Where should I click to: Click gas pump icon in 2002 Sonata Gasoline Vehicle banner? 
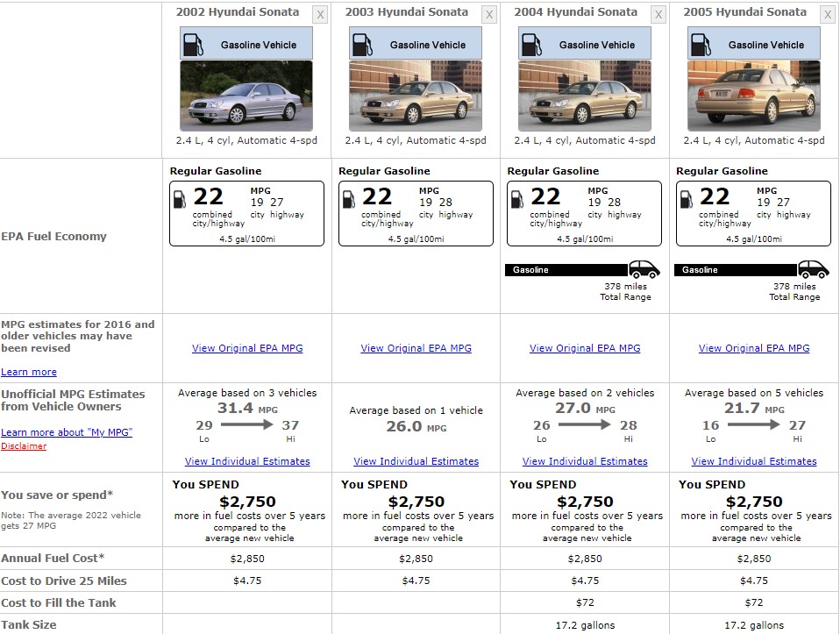pos(193,45)
